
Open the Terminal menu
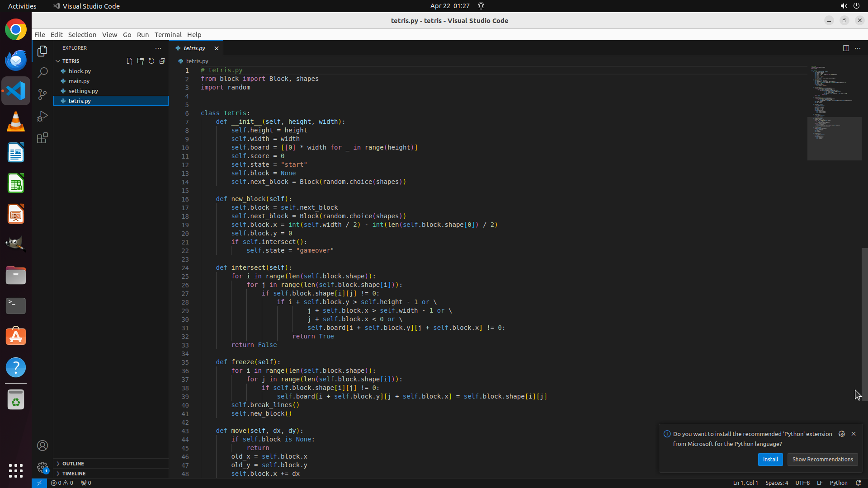coord(168,34)
